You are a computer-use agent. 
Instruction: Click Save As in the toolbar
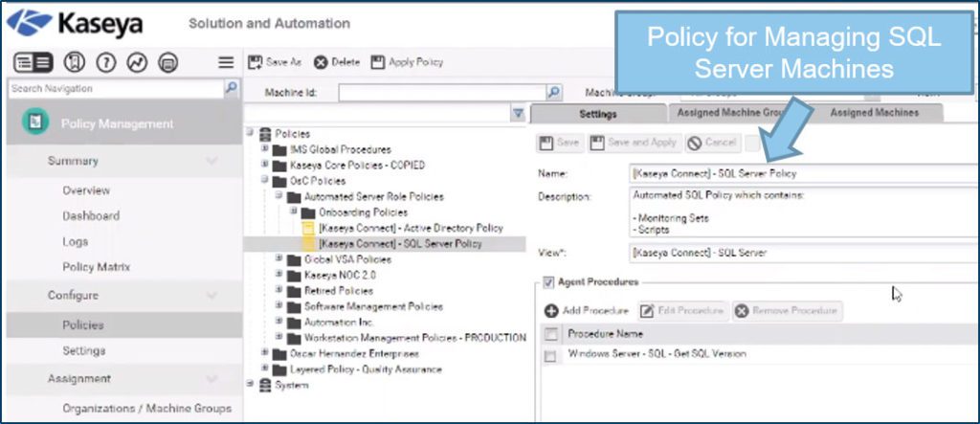click(x=276, y=62)
